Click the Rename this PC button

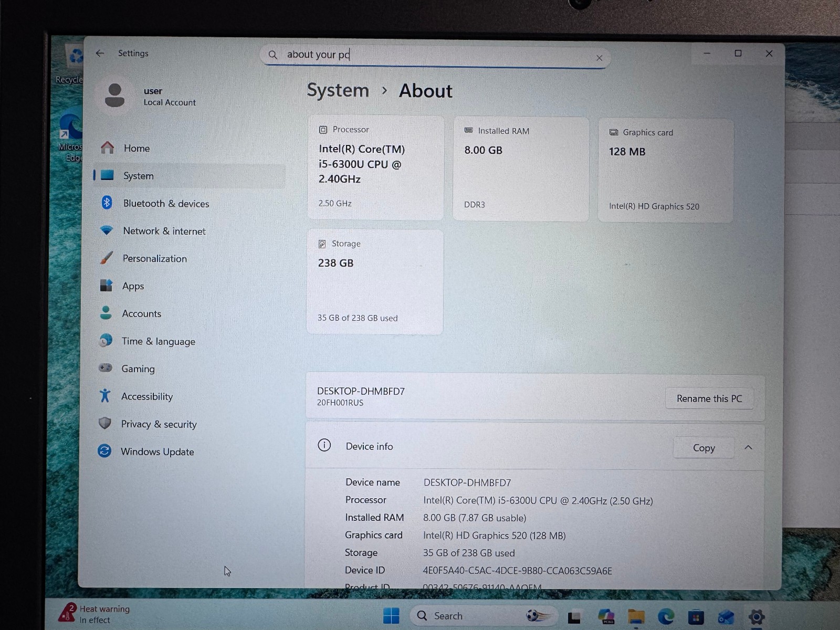(x=709, y=398)
